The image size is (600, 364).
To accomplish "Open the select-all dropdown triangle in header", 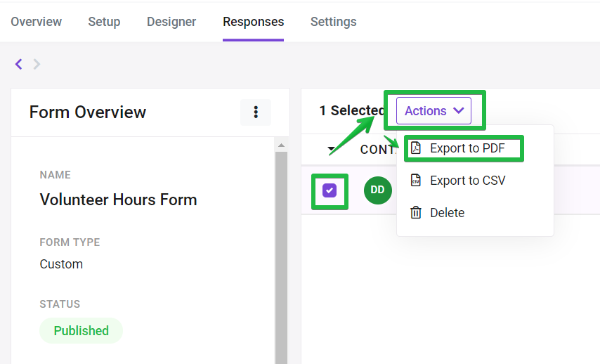I will coord(332,148).
